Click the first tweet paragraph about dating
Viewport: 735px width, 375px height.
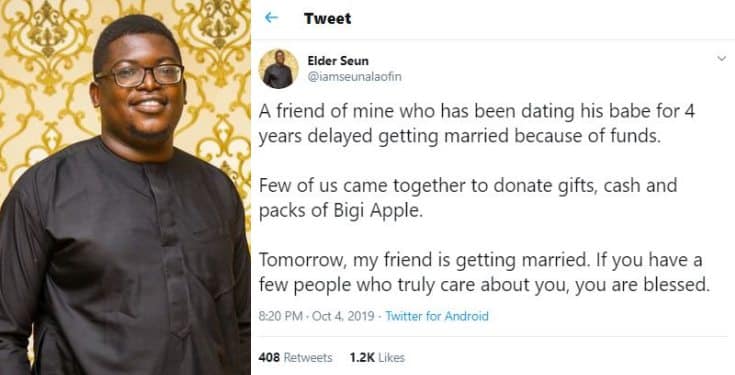[x=477, y=124]
